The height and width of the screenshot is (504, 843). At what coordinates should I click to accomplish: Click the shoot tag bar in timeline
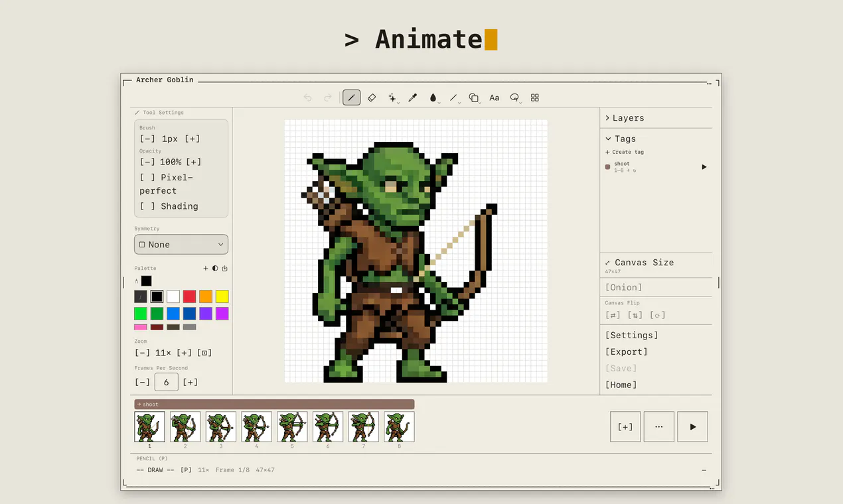coord(274,404)
